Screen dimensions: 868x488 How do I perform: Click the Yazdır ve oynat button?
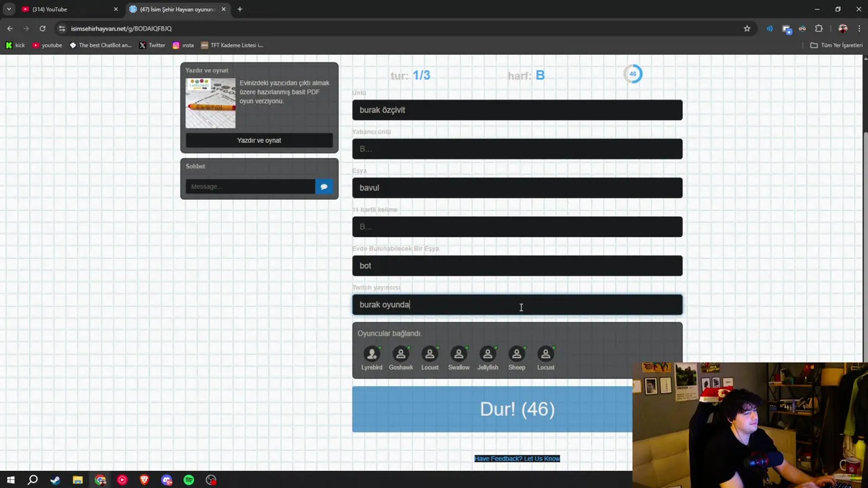tap(259, 140)
